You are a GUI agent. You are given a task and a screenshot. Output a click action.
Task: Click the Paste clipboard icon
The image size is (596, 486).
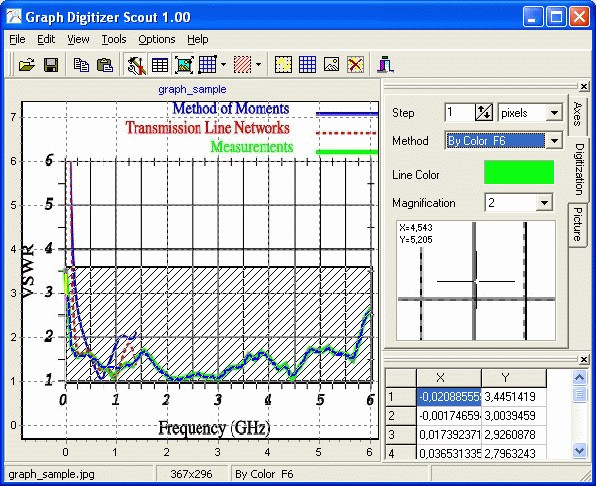[x=105, y=65]
